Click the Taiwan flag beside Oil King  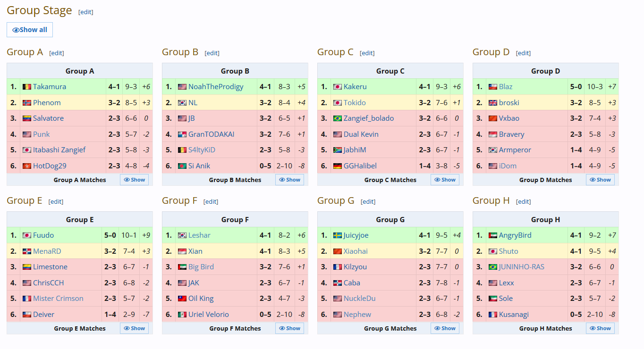click(182, 299)
